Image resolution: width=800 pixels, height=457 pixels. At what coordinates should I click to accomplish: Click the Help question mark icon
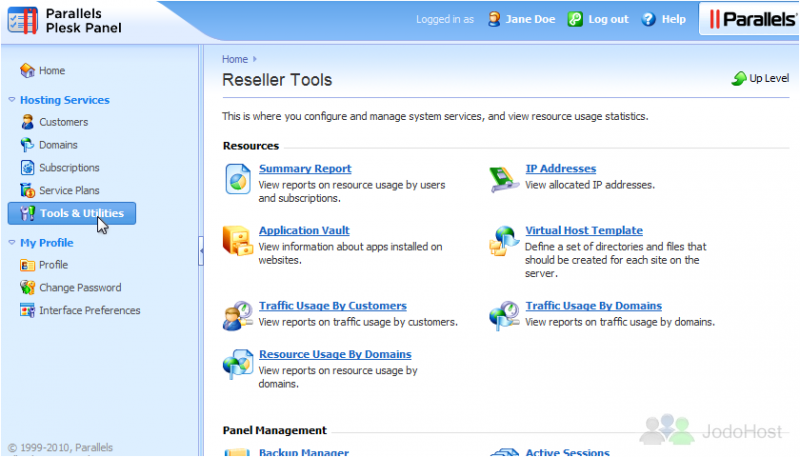click(648, 19)
